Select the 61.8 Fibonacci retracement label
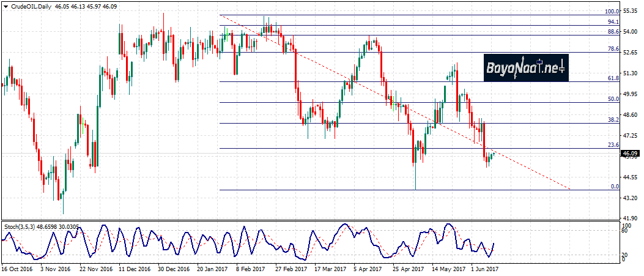 click(613, 78)
